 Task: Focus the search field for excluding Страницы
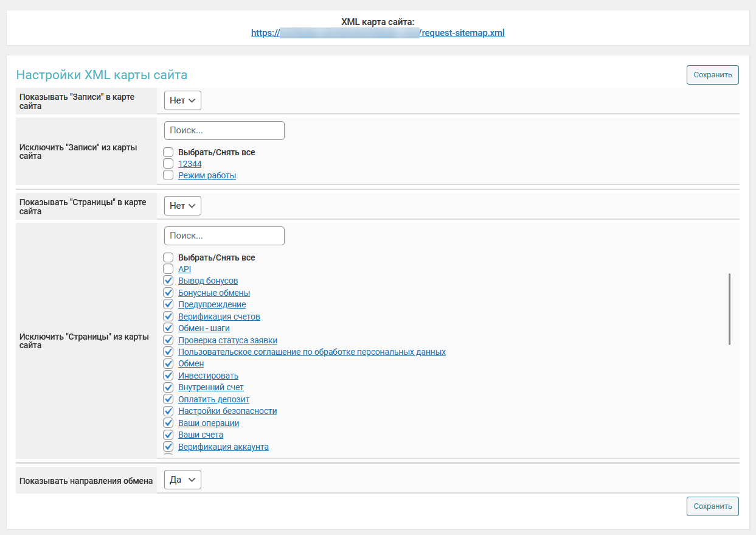[x=224, y=236]
